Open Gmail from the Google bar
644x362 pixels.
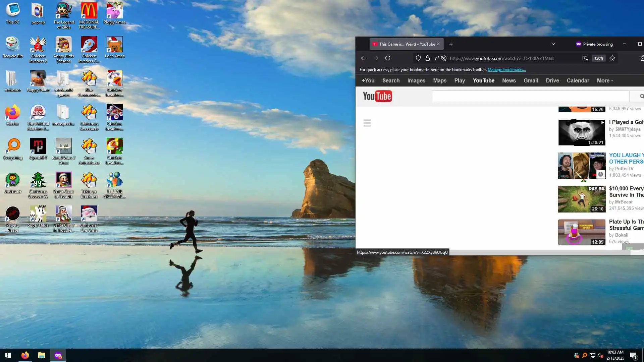pos(531,80)
